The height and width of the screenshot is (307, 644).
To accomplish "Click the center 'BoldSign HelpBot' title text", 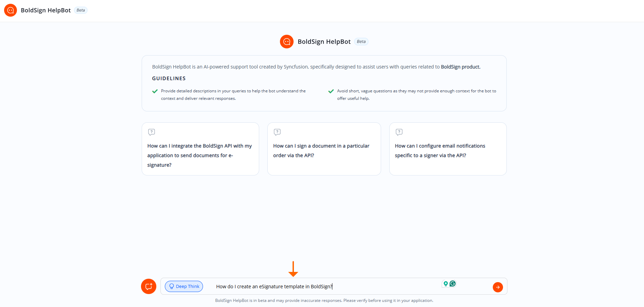I will [324, 42].
